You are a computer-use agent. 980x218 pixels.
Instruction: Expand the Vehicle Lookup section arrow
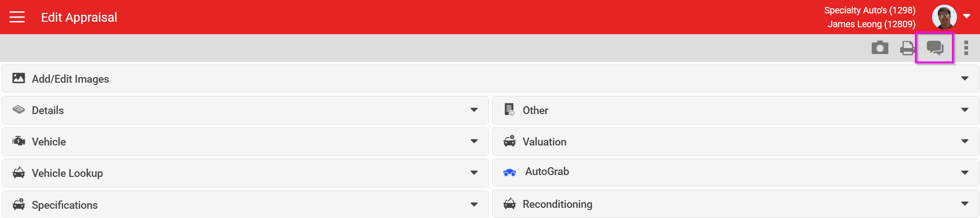[x=474, y=173]
